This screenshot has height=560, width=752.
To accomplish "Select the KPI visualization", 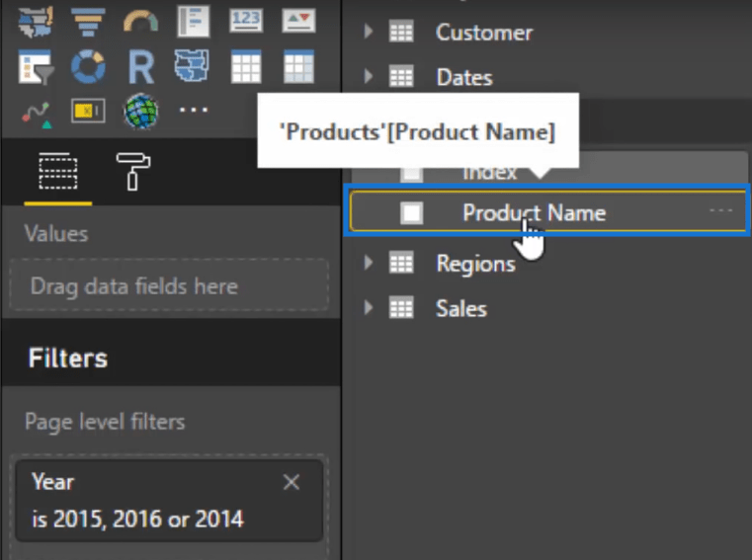I will pos(298,21).
